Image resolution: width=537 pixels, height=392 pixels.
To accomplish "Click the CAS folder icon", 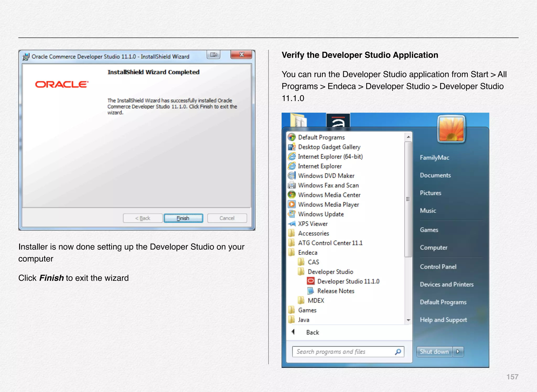I will click(x=301, y=262).
